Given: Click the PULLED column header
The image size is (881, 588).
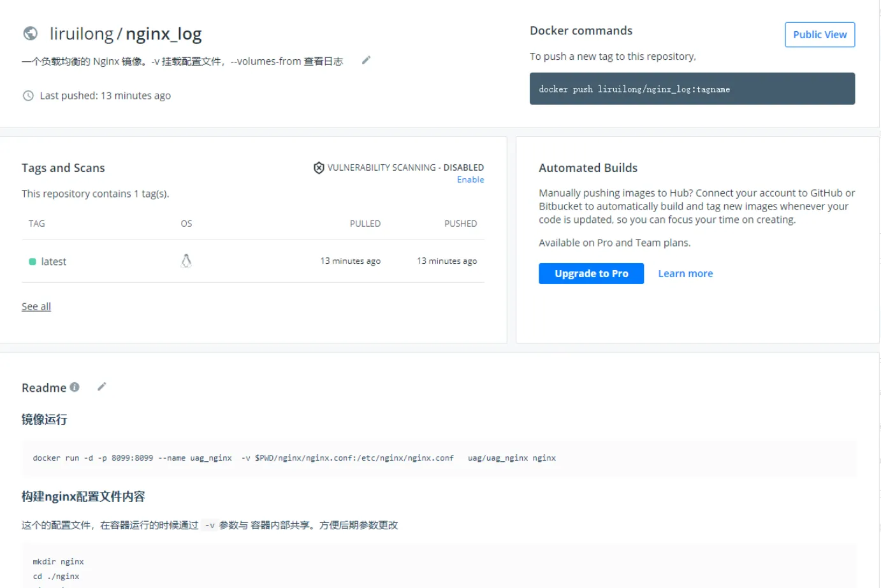Looking at the screenshot, I should pos(365,224).
